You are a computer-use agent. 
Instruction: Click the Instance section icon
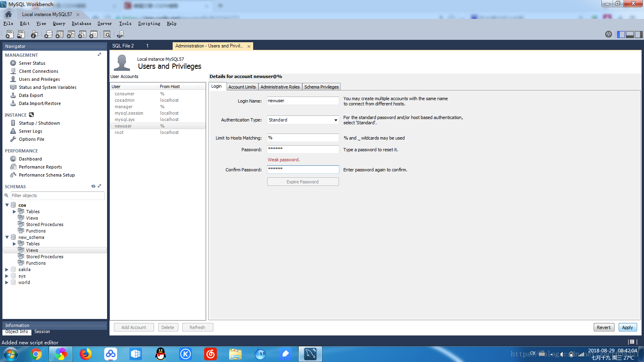31,115
